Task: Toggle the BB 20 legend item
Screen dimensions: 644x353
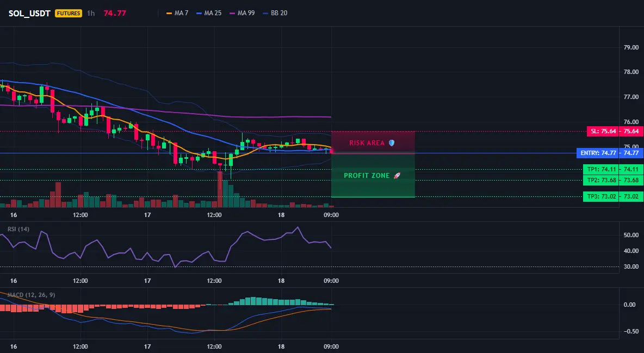Action: point(275,13)
